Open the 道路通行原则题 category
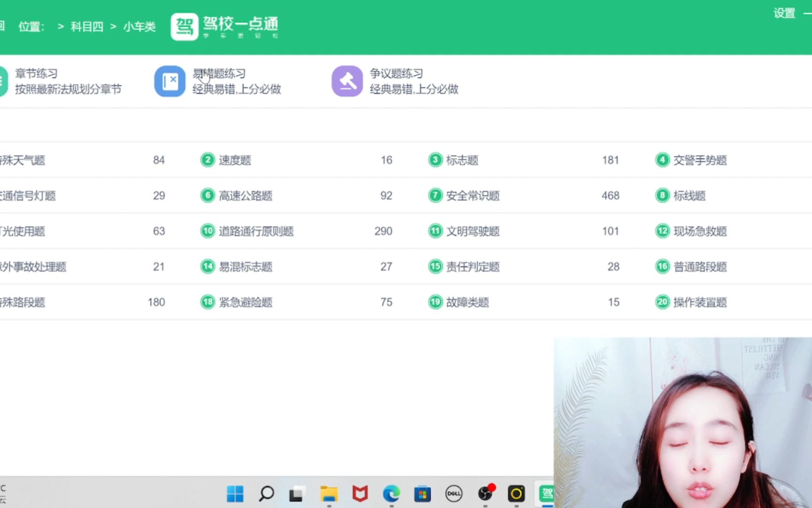The height and width of the screenshot is (508, 812). [256, 231]
